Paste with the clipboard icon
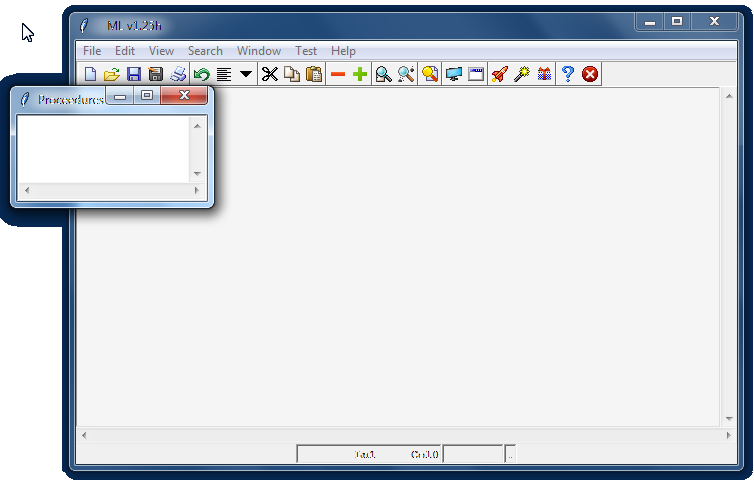This screenshot has width=754, height=486. (314, 74)
